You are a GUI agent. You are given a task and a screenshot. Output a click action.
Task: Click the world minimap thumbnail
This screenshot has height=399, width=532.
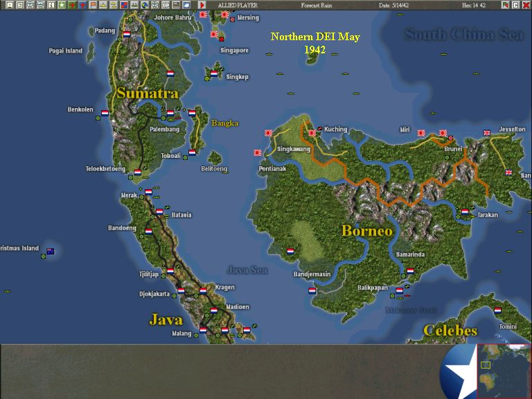pyautogui.click(x=504, y=371)
